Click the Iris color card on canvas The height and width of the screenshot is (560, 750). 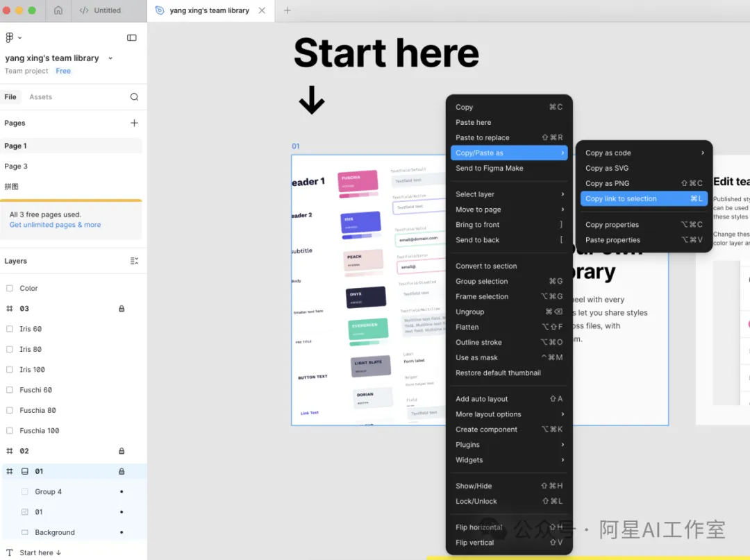click(x=360, y=222)
